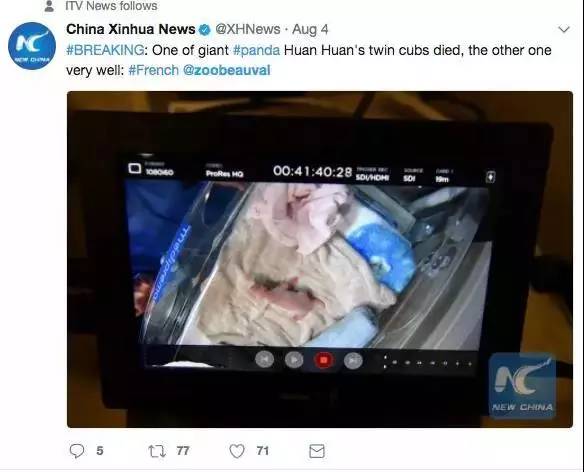Like the tweet with heart icon
This screenshot has height=472, width=584.
(237, 451)
